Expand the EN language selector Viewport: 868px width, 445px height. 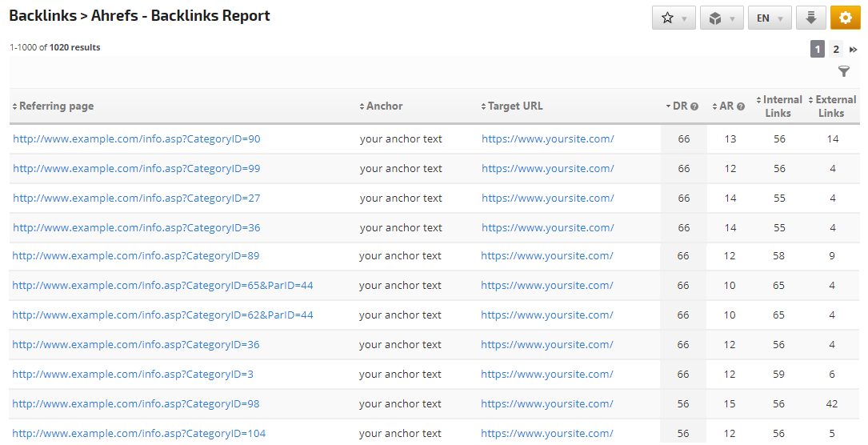(770, 18)
